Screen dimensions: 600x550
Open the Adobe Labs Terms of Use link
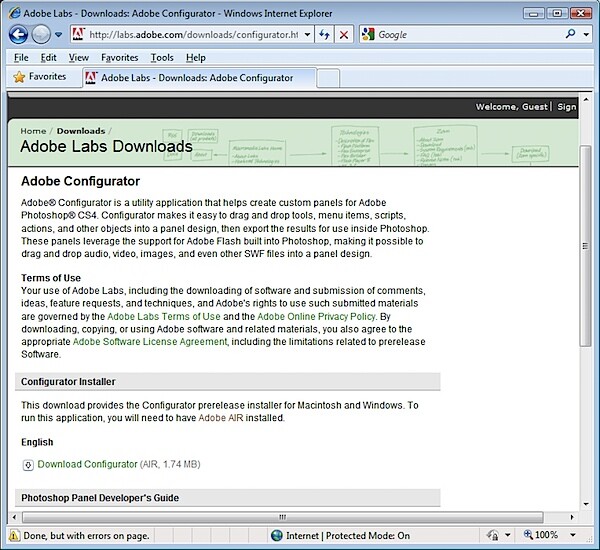[164, 317]
